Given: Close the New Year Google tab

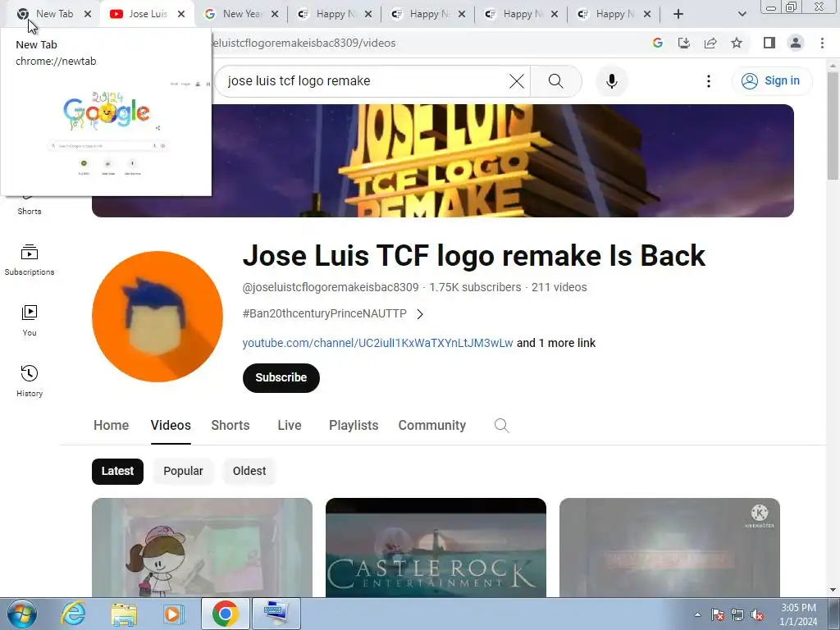Looking at the screenshot, I should tap(274, 14).
